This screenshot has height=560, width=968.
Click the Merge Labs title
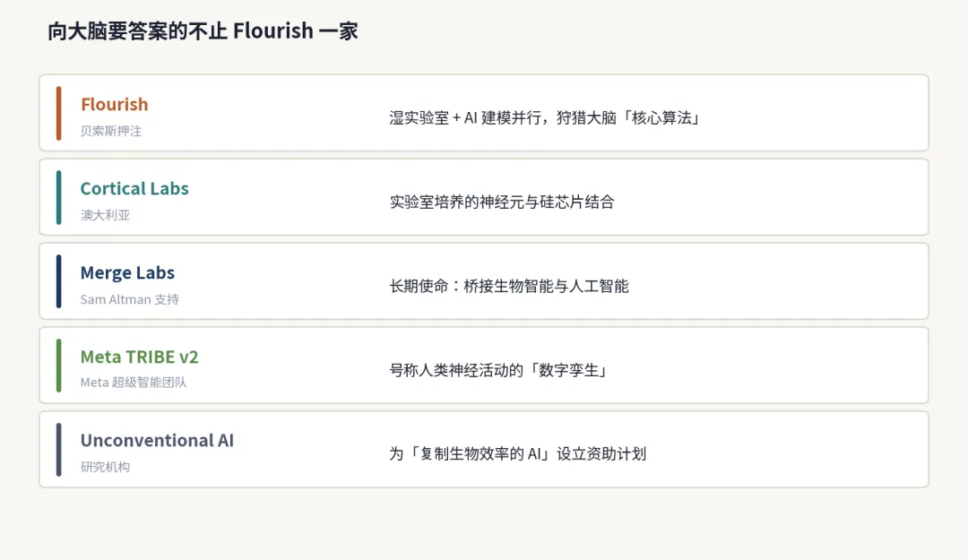pyautogui.click(x=127, y=273)
